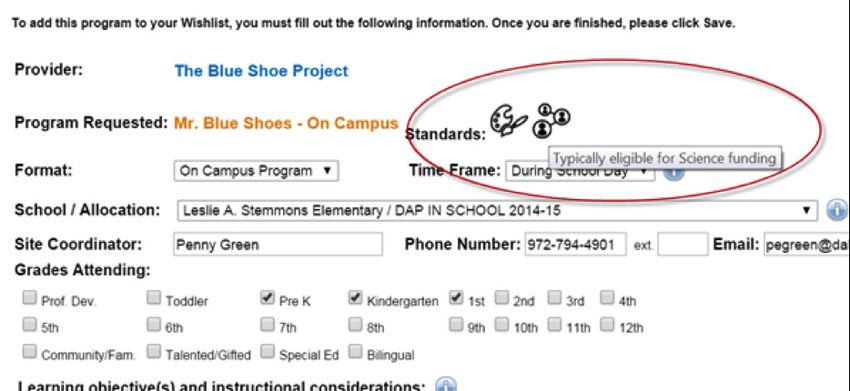The image size is (850, 391).
Task: Click the people group Standards icon
Action: tap(551, 120)
